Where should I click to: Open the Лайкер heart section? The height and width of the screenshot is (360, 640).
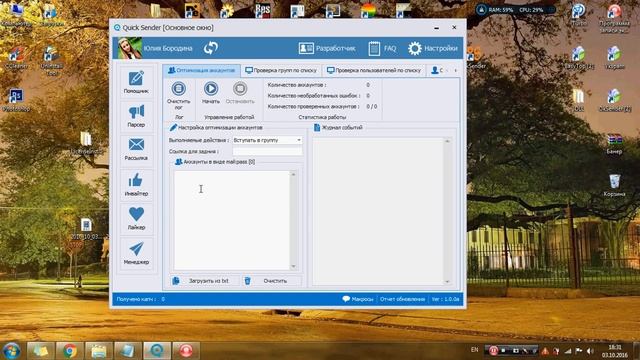point(136,218)
